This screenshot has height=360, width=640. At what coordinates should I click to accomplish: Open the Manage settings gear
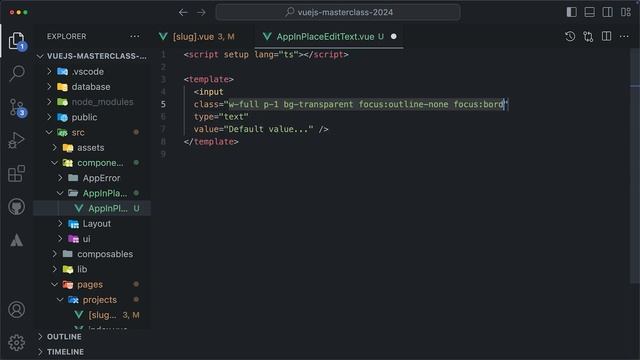(16, 342)
